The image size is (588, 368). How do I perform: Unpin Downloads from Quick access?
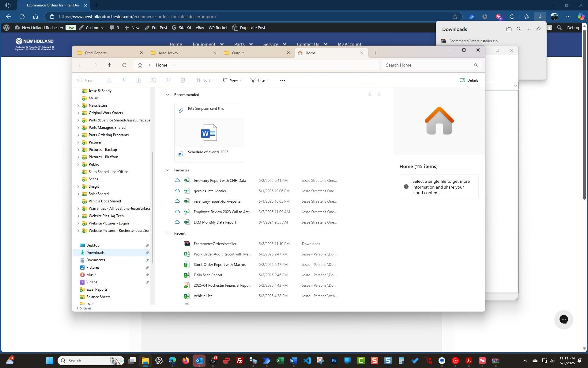click(x=147, y=253)
